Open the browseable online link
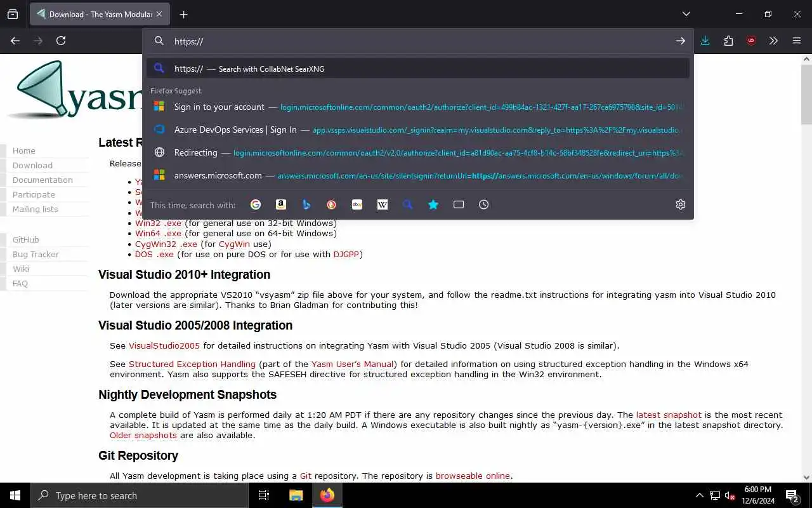Image resolution: width=812 pixels, height=508 pixels. click(x=473, y=476)
